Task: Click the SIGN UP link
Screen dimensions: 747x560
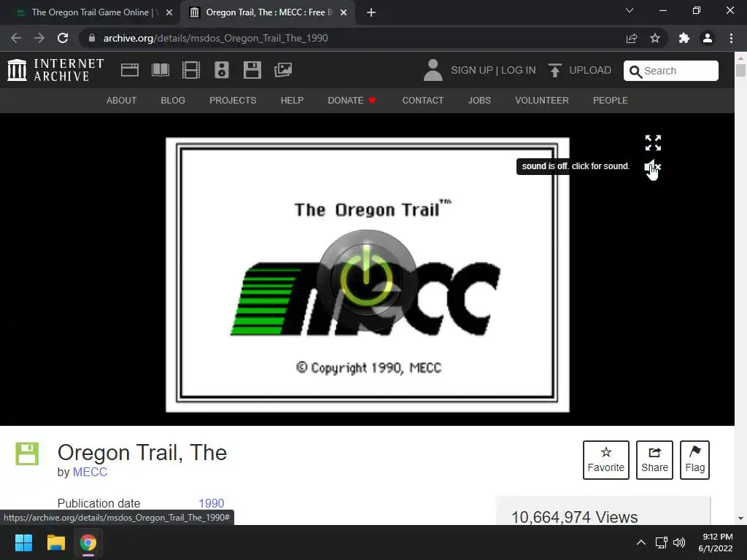Action: tap(472, 70)
